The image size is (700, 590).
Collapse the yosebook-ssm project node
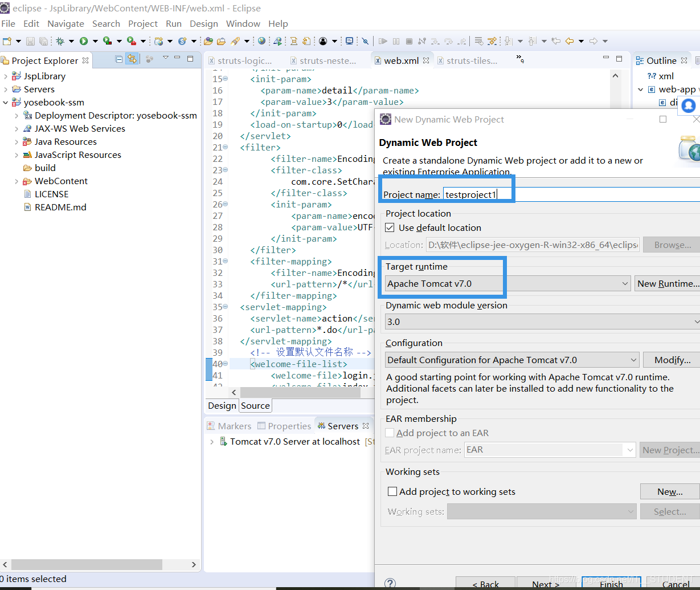point(6,103)
